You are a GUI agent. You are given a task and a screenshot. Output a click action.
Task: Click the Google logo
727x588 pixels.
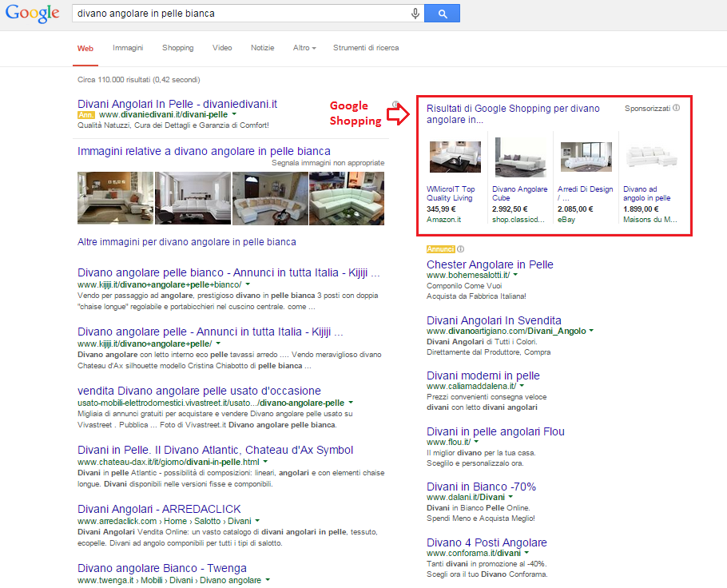[33, 14]
